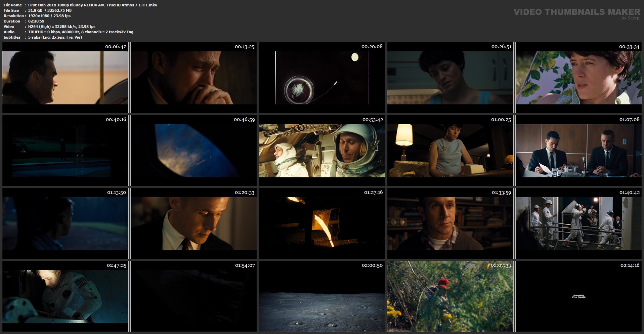
Task: Click the 'Subtitles' label
Action: click(x=12, y=37)
